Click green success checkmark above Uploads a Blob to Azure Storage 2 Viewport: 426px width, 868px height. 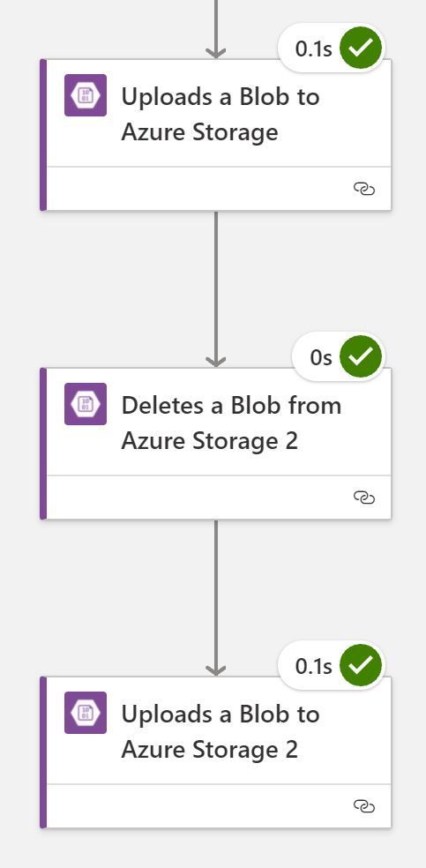coord(361,666)
